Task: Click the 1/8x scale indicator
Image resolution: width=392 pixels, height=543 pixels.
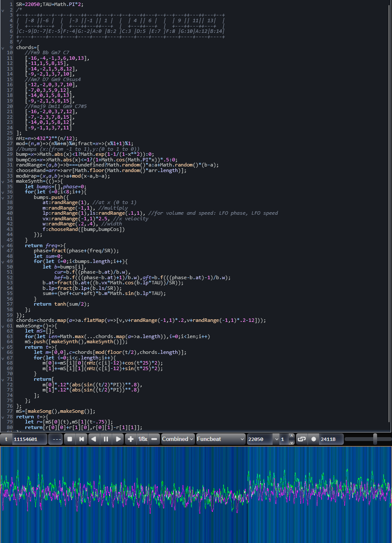Action: 142,439
